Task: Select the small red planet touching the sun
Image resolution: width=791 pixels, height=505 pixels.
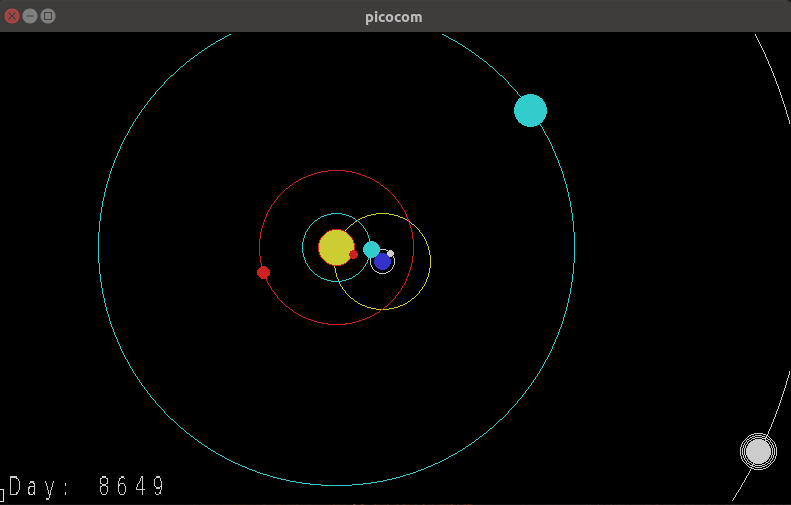Action: click(x=353, y=255)
